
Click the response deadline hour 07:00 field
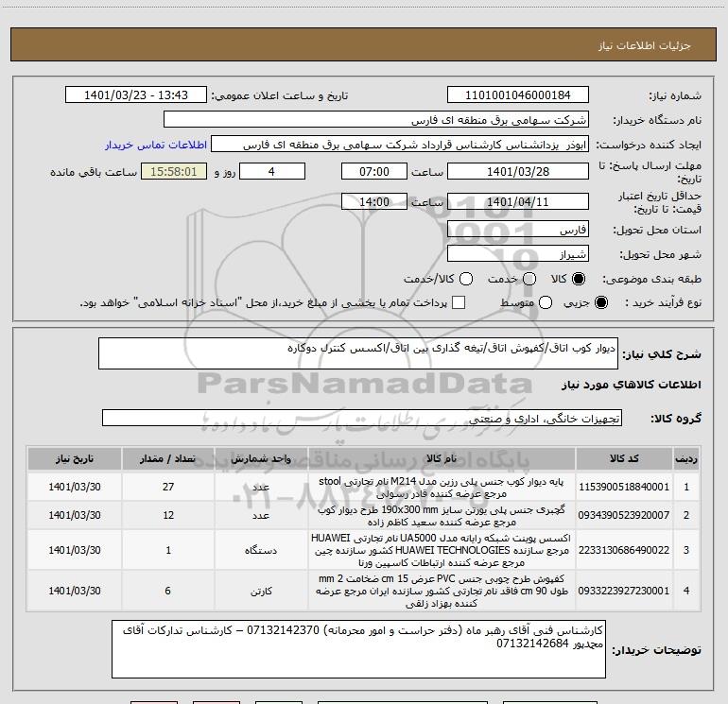[x=374, y=172]
